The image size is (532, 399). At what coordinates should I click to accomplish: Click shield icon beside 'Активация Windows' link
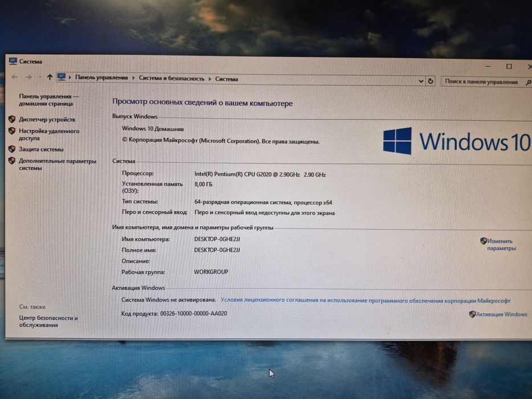[472, 314]
